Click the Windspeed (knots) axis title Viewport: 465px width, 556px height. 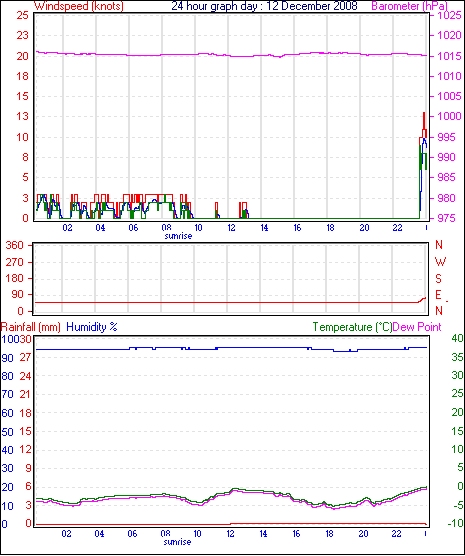(79, 6)
